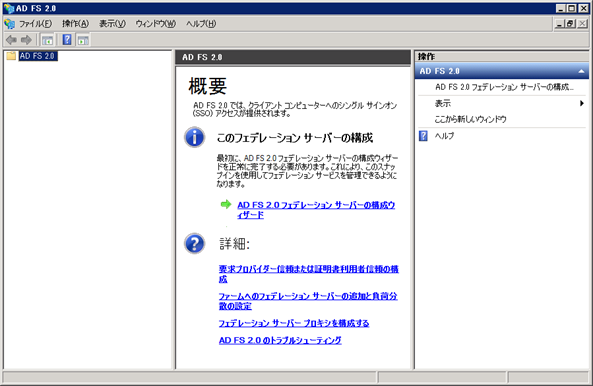Click the AD FS 2.0 center pane header bar
The width and height of the screenshot is (593, 386).
click(293, 57)
